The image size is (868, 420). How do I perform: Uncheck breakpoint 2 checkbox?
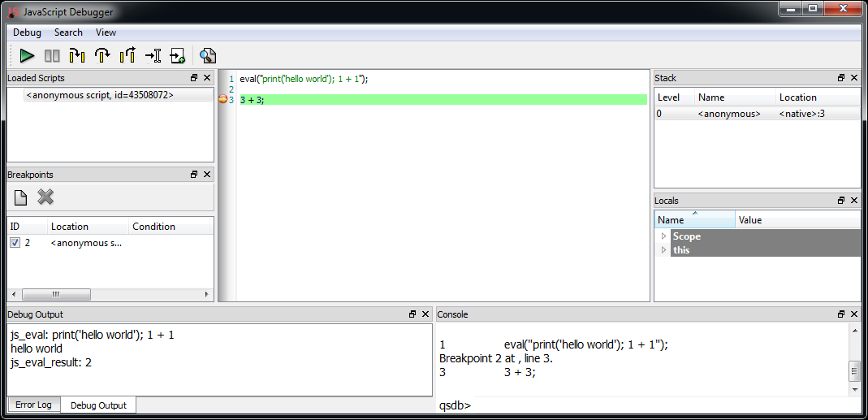[15, 243]
